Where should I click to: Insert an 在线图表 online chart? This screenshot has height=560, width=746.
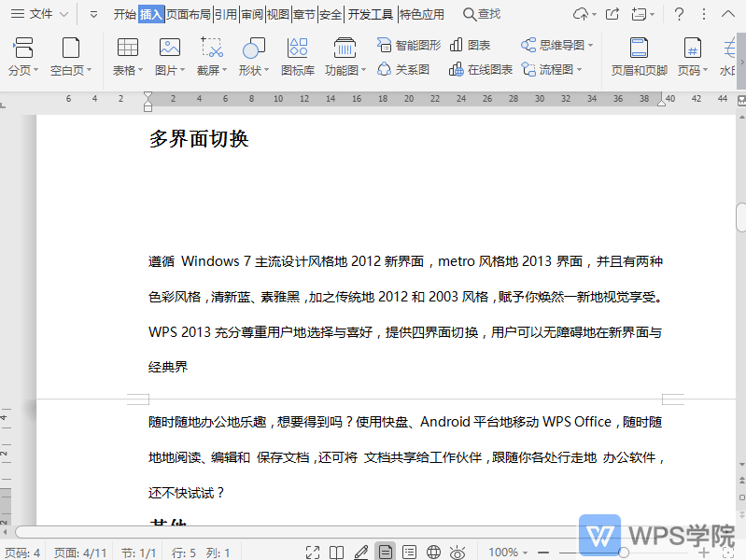481,70
